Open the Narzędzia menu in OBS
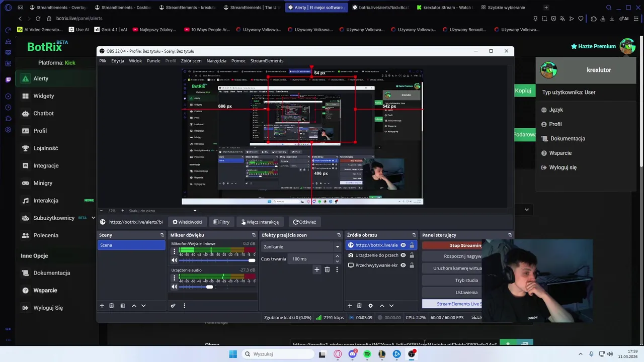This screenshot has width=644, height=362. [x=216, y=61]
